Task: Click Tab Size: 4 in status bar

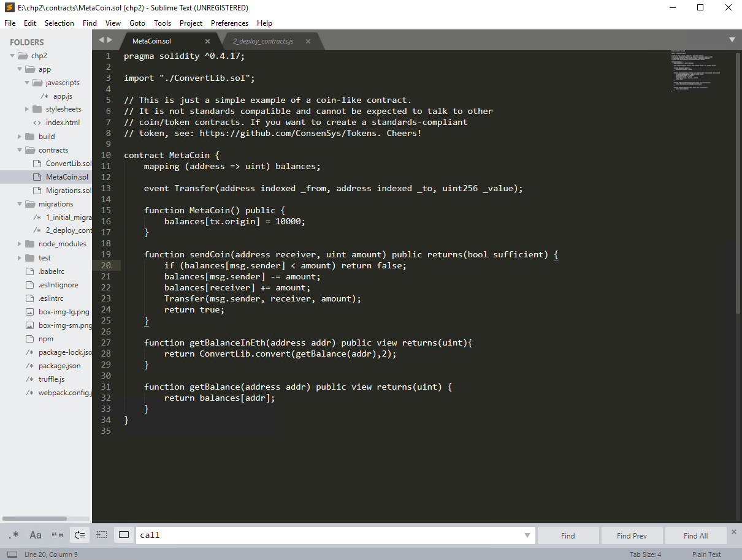Action: [645, 554]
